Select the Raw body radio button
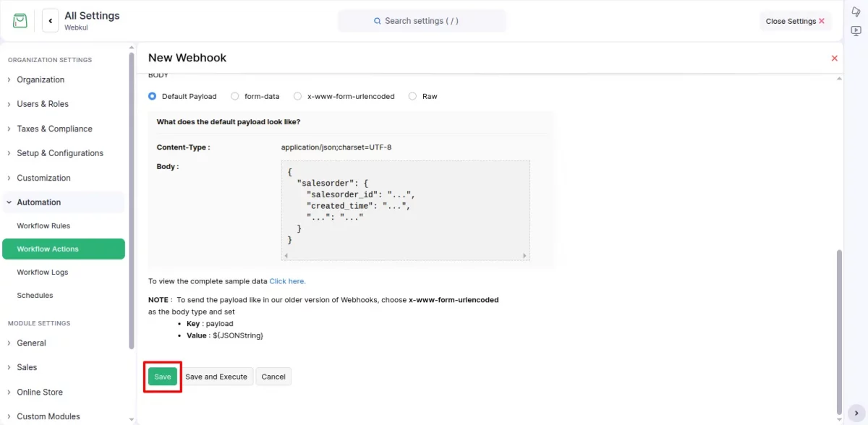Screen dimensions: 868x425 pos(412,96)
